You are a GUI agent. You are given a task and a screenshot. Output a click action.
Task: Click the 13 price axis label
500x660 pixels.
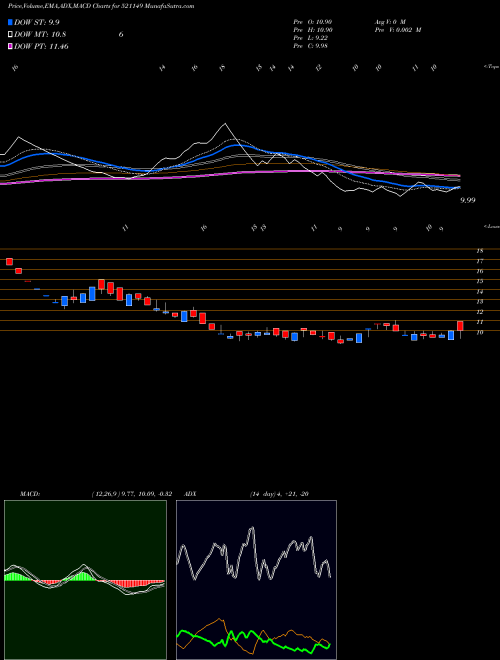pyautogui.click(x=479, y=302)
